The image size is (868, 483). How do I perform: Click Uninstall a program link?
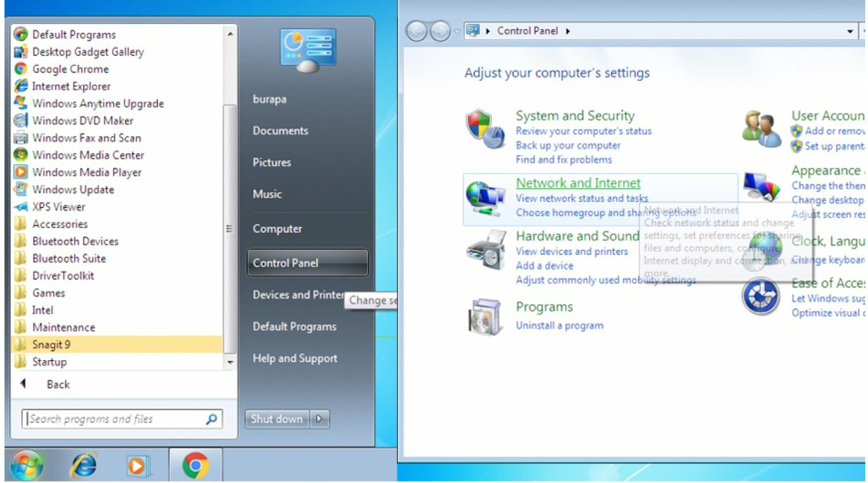tap(560, 326)
